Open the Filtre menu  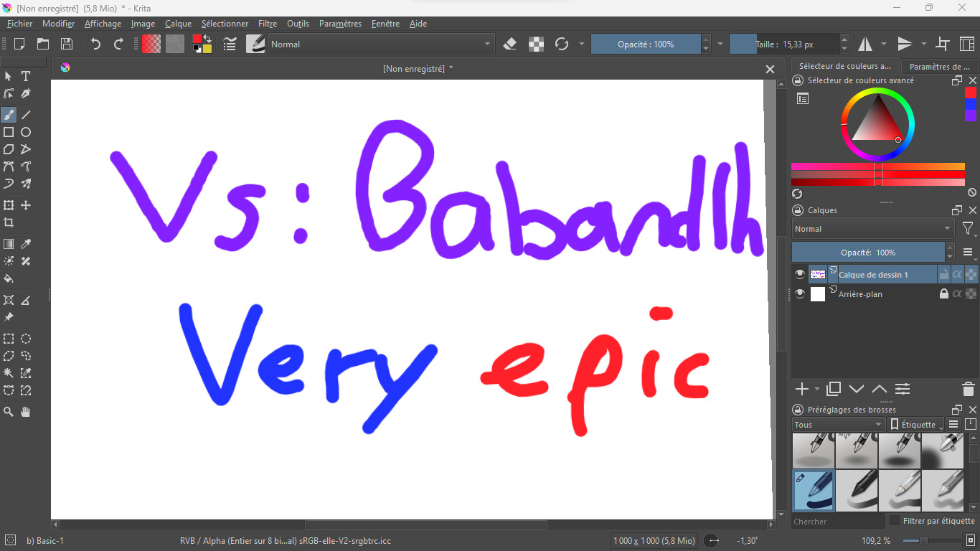coord(268,24)
